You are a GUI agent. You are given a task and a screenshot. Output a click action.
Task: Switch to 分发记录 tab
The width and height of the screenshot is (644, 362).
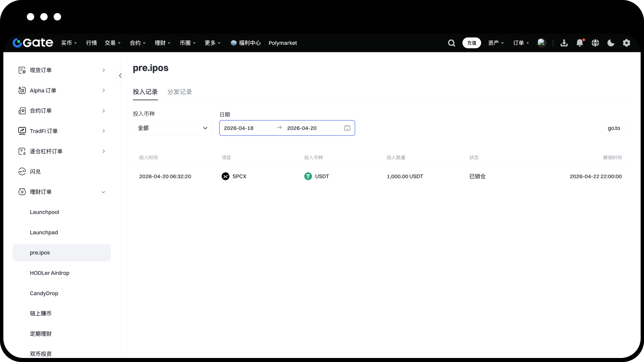click(x=179, y=92)
